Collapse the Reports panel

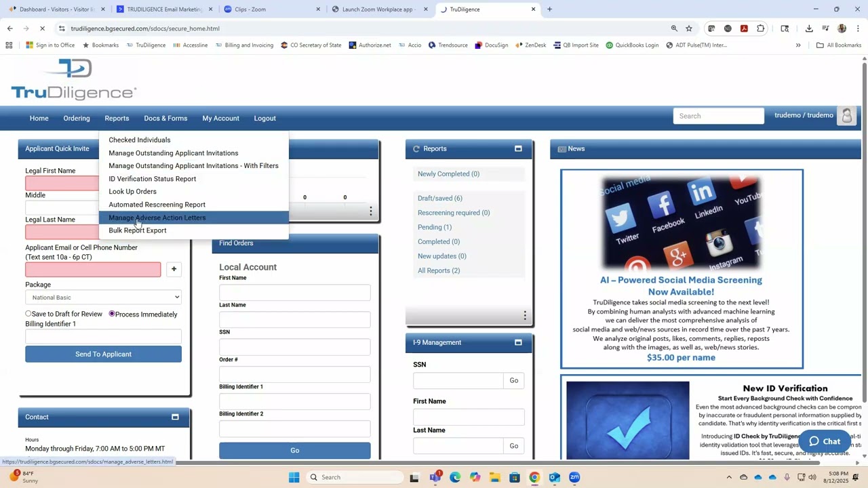click(518, 149)
